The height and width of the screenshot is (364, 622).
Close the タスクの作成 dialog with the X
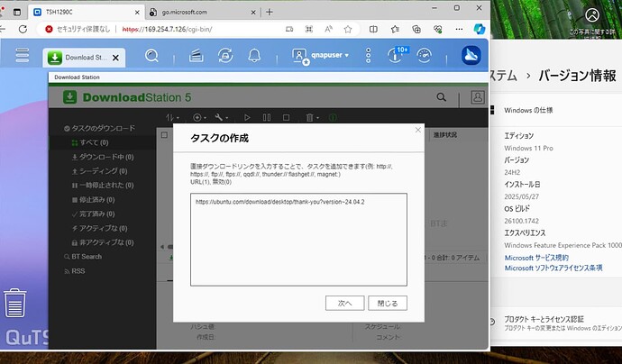[417, 131]
